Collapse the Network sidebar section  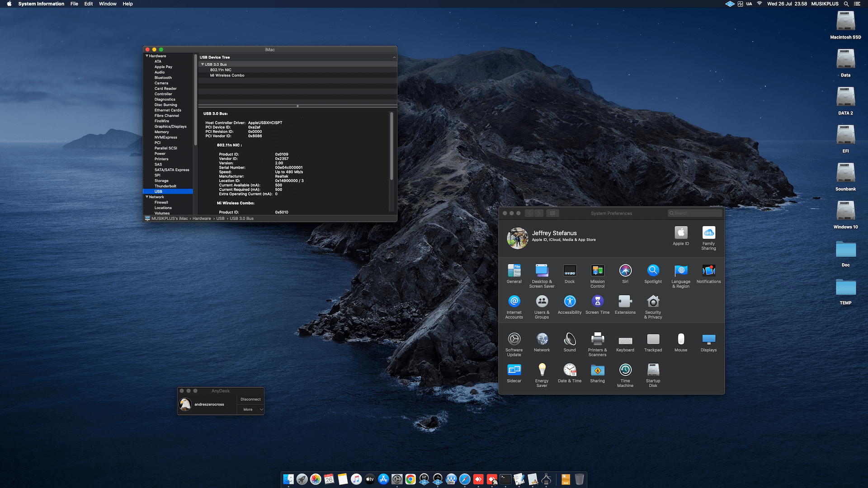(x=147, y=197)
